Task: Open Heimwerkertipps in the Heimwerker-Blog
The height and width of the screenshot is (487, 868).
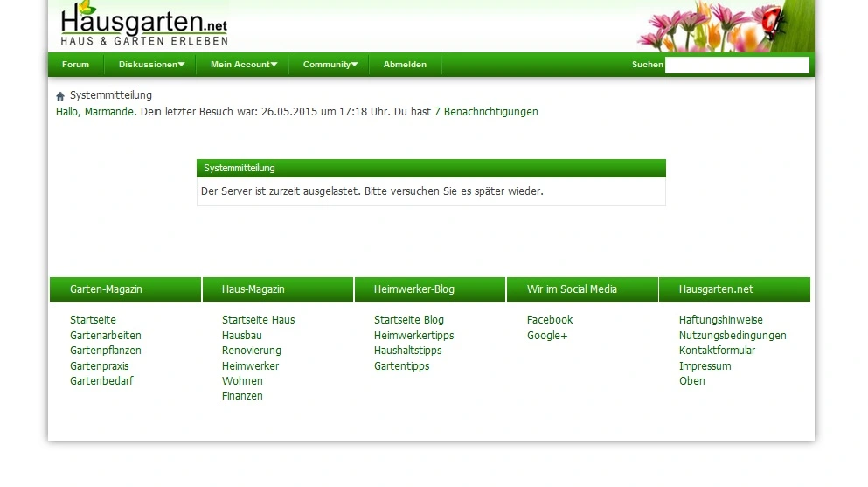Action: pyautogui.click(x=413, y=336)
